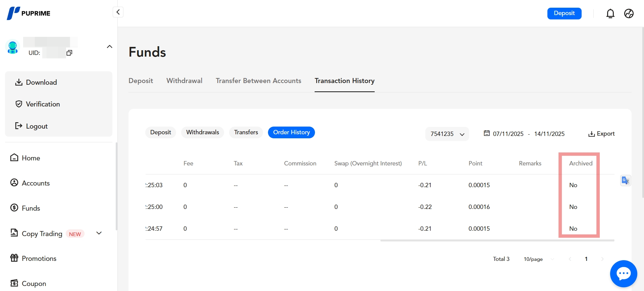Viewport: 644px width, 291px height.
Task: Switch to Transfer Between Accounts tab
Action: coord(258,81)
